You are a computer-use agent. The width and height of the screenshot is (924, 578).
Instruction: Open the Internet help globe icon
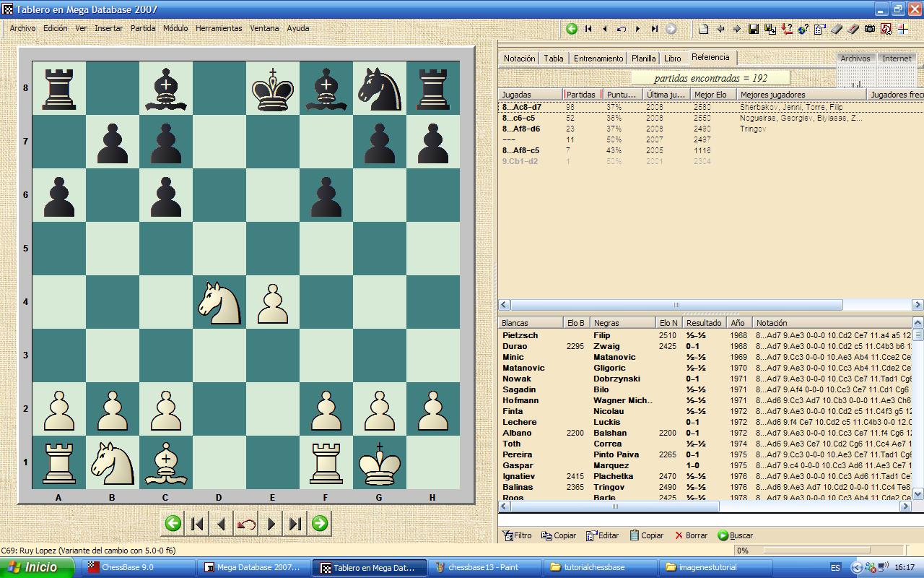click(801, 30)
